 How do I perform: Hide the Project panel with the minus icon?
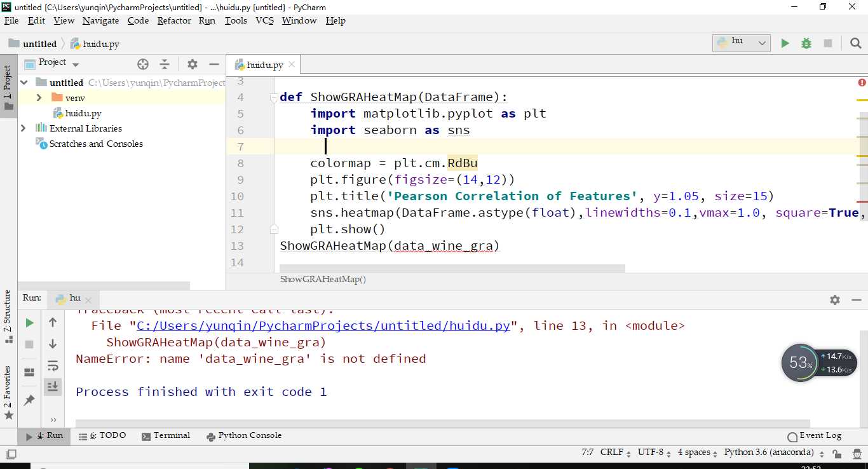[x=214, y=64]
